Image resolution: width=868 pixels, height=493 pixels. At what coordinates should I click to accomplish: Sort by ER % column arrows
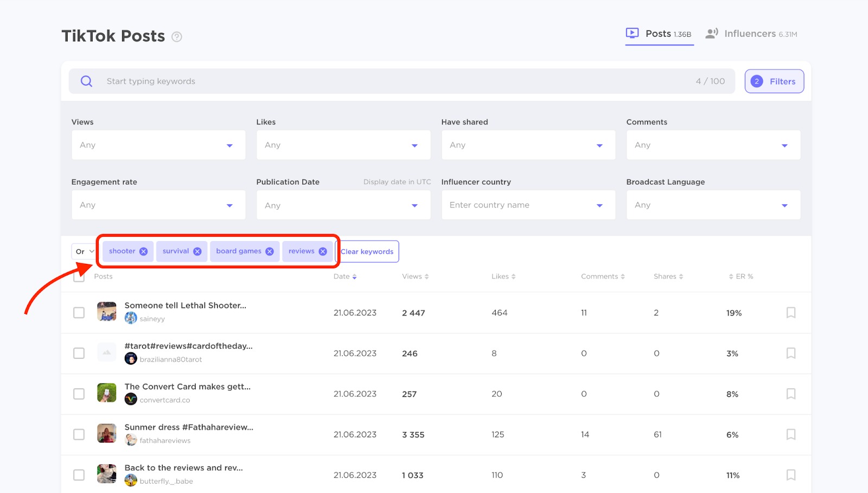point(731,277)
